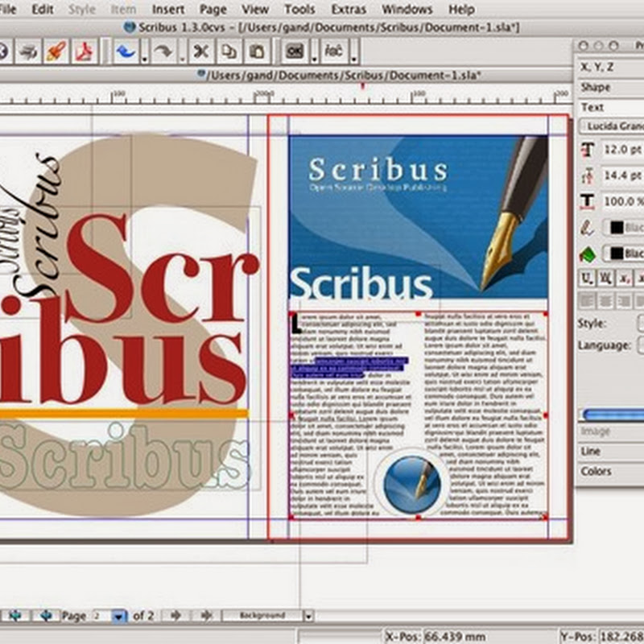
Task: Toggle the Subscript text style button
Action: coord(625,279)
